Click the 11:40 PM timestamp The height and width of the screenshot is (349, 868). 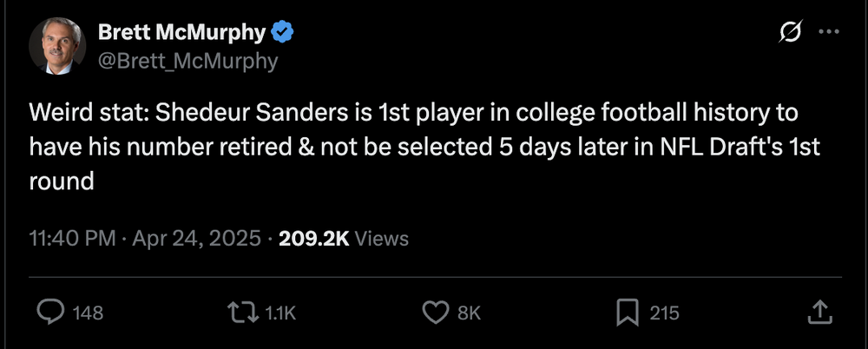click(x=71, y=238)
